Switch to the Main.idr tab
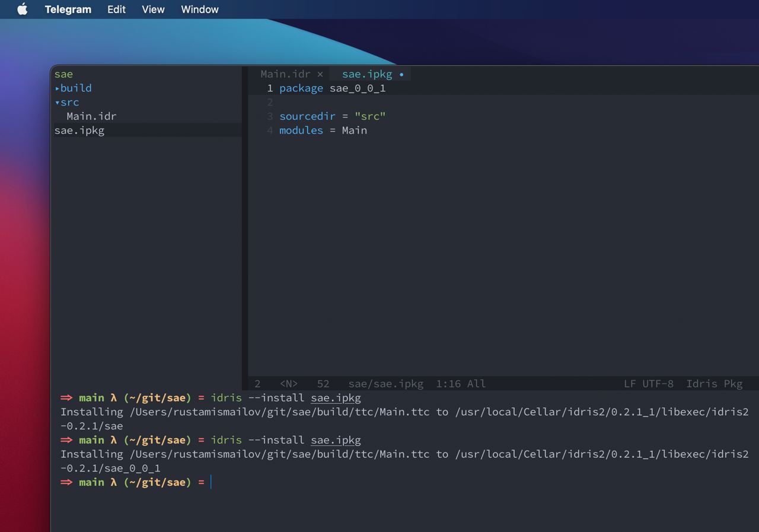Viewport: 759px width, 532px height. tap(285, 74)
